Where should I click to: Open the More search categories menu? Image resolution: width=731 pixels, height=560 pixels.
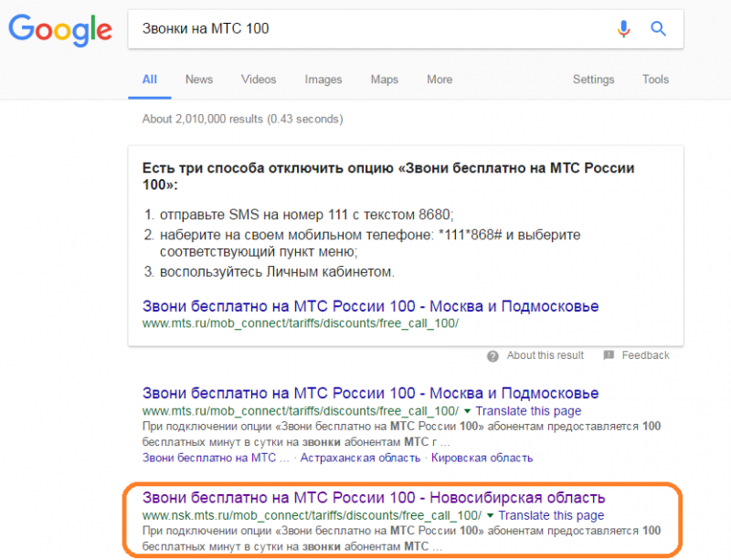(440, 79)
